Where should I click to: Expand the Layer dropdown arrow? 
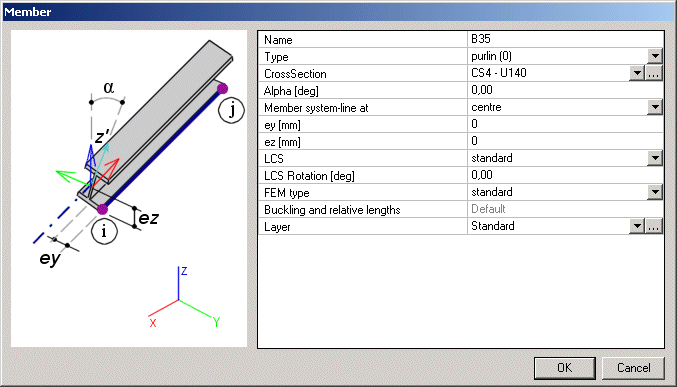(637, 226)
